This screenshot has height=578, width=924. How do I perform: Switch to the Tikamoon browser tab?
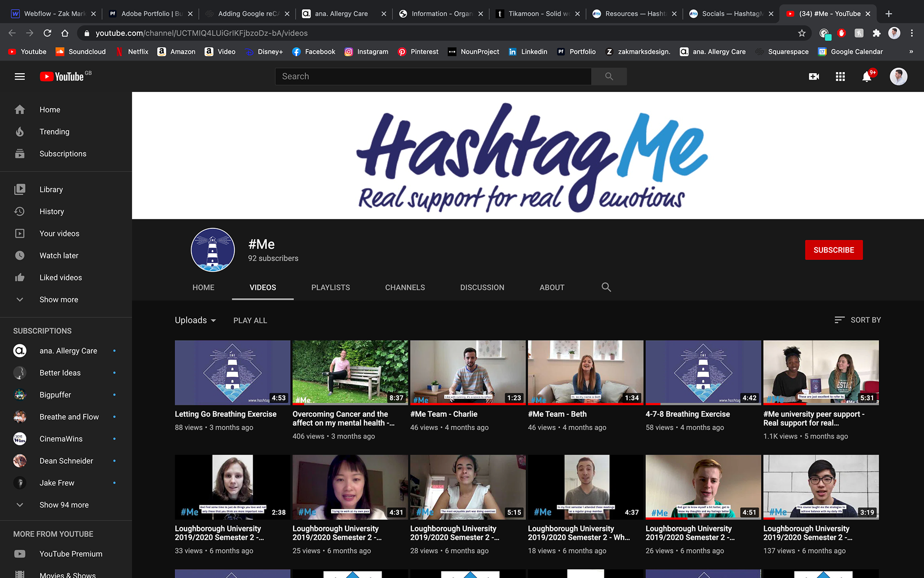538,13
